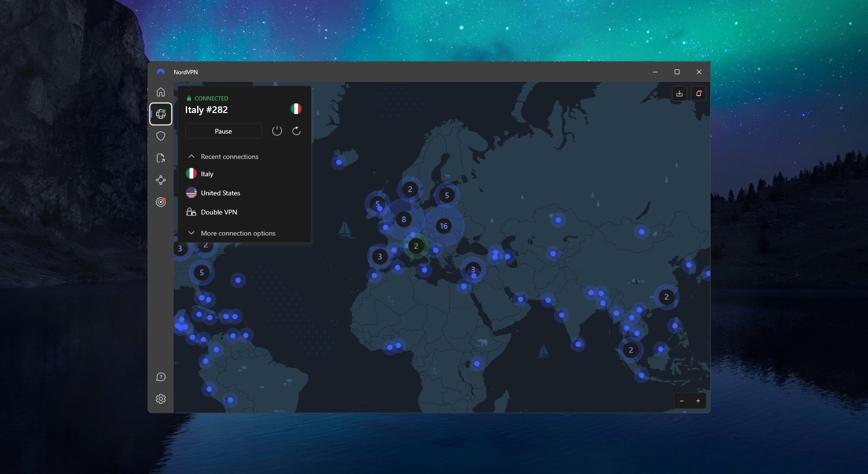Screen dimensions: 868x474
Task: Maximize the NordVPN window
Action: [x=677, y=72]
